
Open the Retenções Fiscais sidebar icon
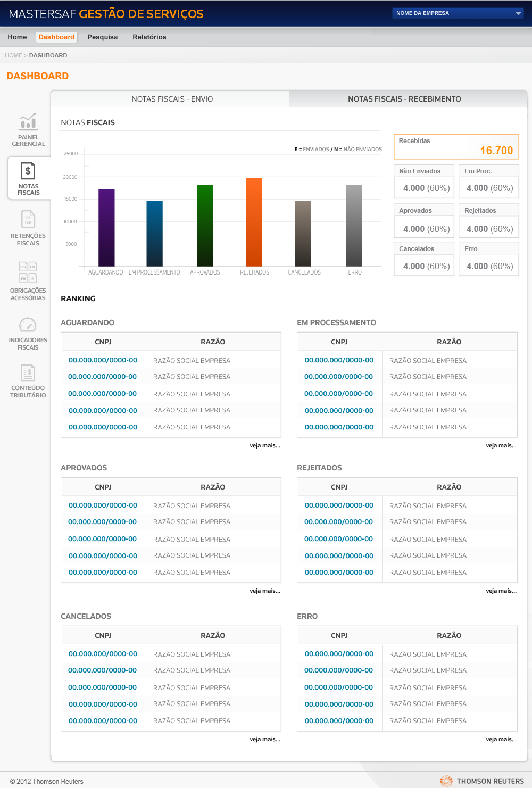pyautogui.click(x=28, y=219)
